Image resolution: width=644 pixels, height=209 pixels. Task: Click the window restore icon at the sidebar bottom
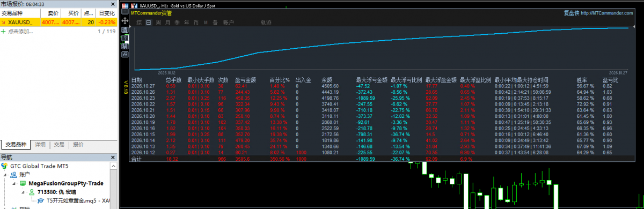pos(125,54)
